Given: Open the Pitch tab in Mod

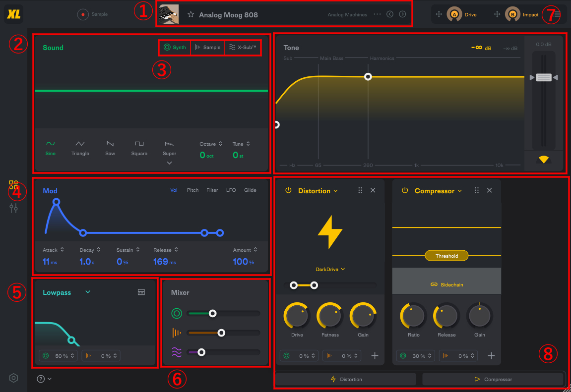Looking at the screenshot, I should point(192,190).
